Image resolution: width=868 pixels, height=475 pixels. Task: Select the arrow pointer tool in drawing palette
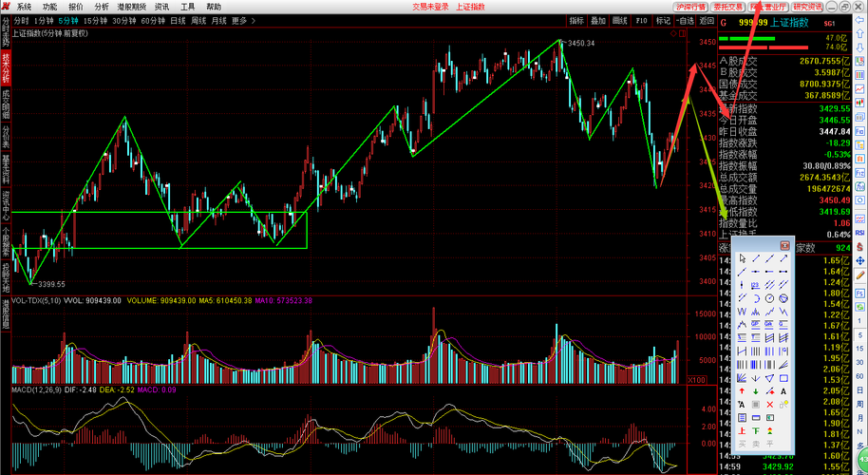tap(742, 258)
